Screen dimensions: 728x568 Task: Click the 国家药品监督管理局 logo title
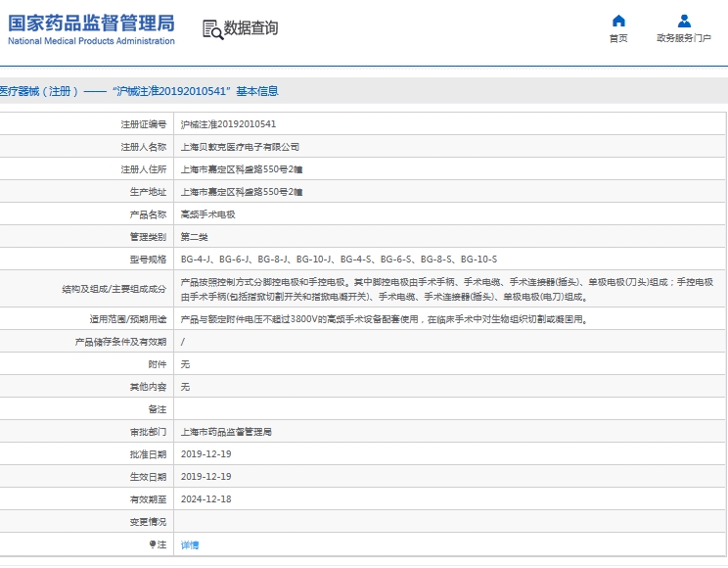click(x=91, y=23)
